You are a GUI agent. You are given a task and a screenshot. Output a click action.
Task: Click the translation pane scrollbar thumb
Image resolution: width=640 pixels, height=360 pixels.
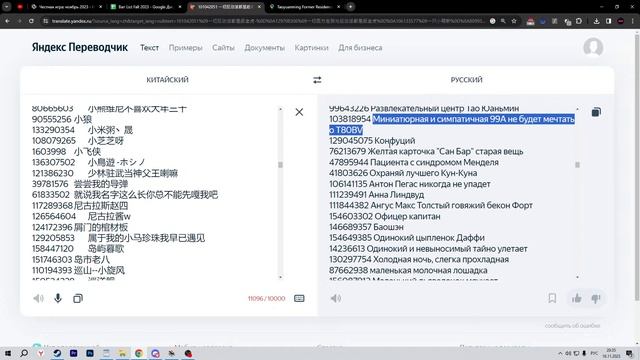(x=577, y=164)
